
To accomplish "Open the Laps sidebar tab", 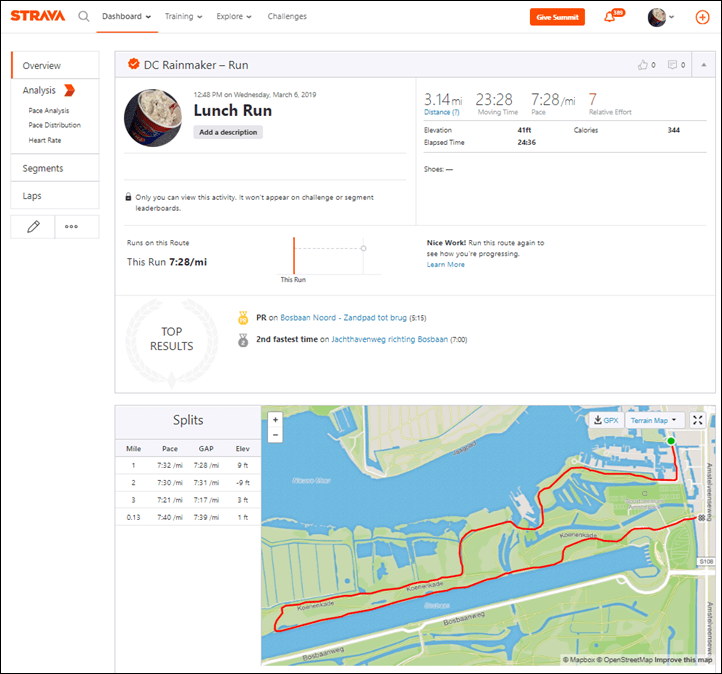I will click(55, 196).
